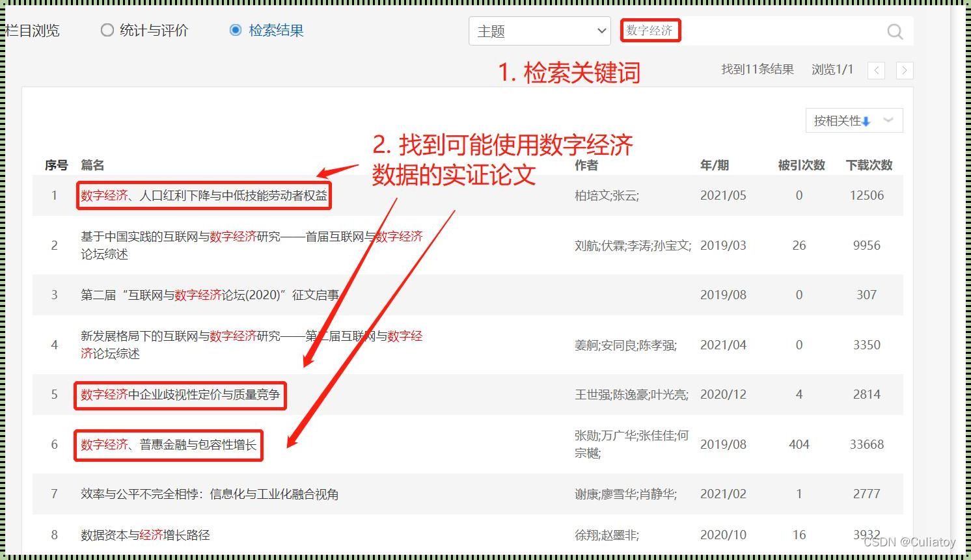Open paper 新发展格局下的互联网与数字经济研究
This screenshot has width=971, height=560.
pos(251,345)
